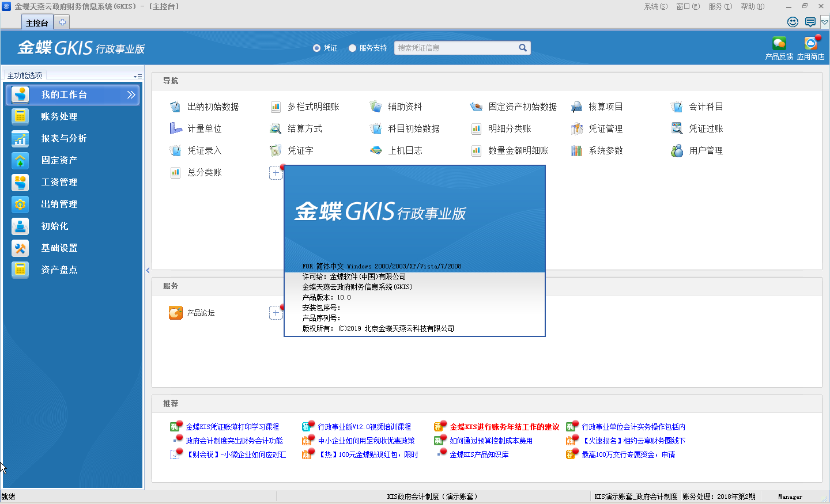Open link 金蝶KIS产品知识库
This screenshot has height=504, width=830.
[x=479, y=454]
